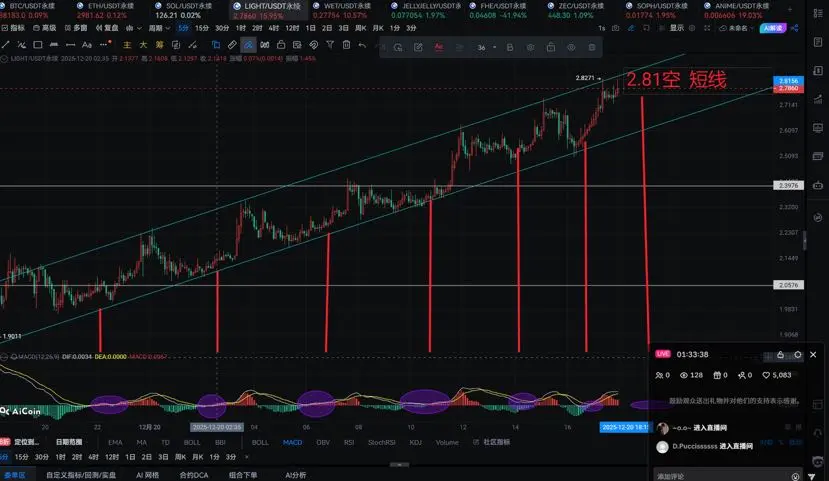This screenshot has height=481, width=829.
Task: Click the filter funnel icon in drawing toolbar
Action: (330, 45)
